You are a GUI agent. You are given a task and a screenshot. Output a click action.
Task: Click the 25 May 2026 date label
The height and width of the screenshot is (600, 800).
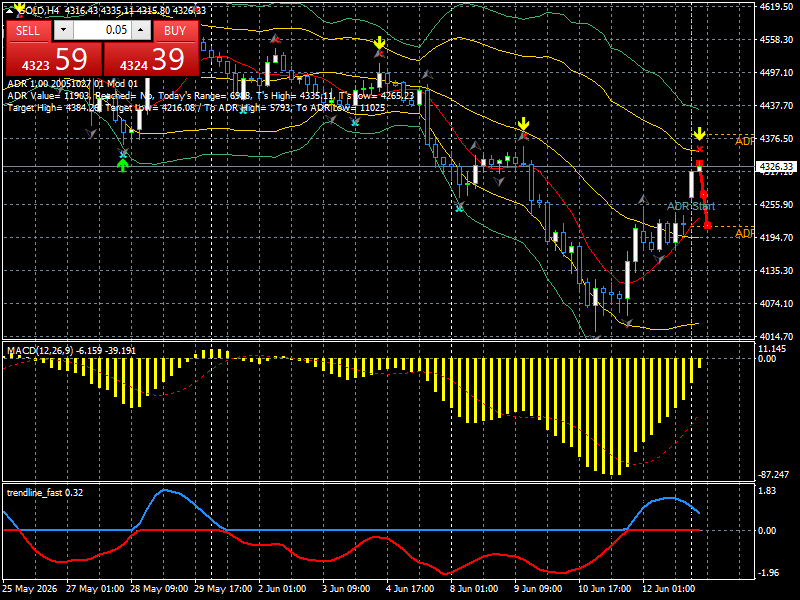tap(30, 588)
